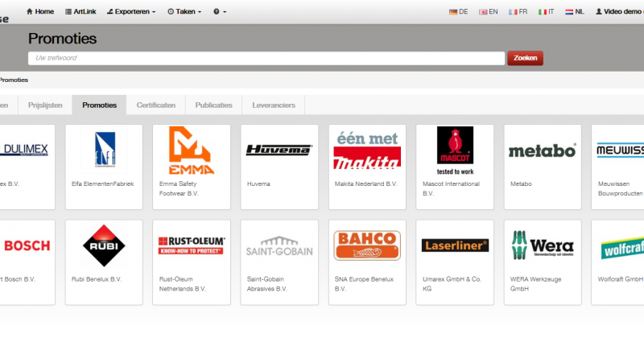The width and height of the screenshot is (644, 342).
Task: Open the Video demo user menu
Action: 619,12
